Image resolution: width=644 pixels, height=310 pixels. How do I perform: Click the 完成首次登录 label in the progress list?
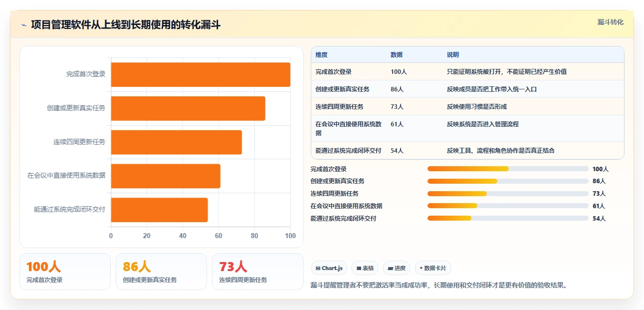[329, 169]
